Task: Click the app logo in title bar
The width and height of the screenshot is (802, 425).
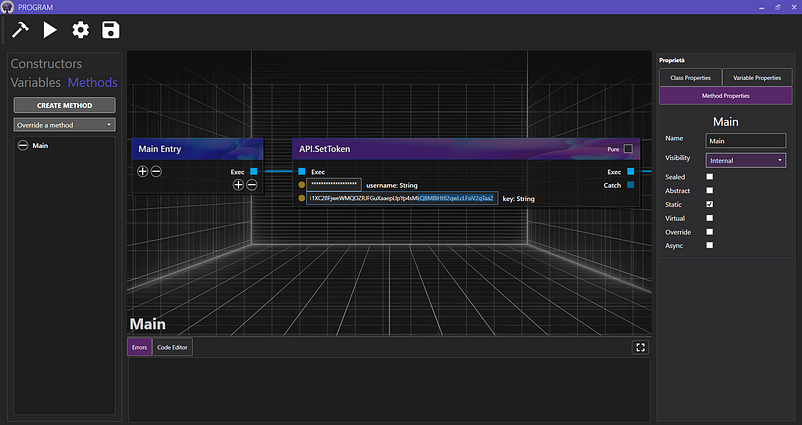Action: 7,7
